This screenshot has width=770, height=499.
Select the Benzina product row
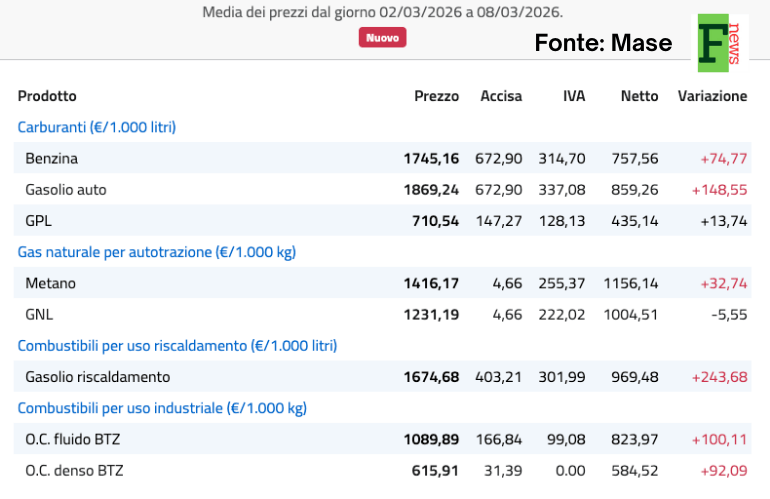click(x=52, y=158)
